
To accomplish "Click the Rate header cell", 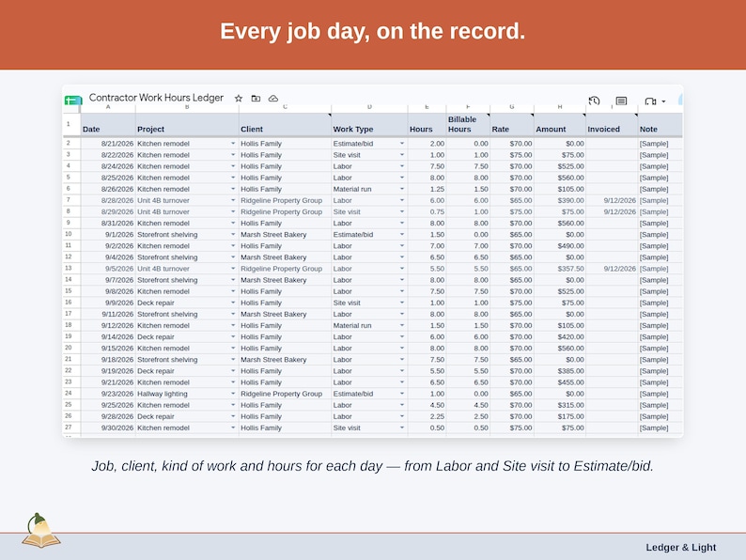I will (x=512, y=125).
